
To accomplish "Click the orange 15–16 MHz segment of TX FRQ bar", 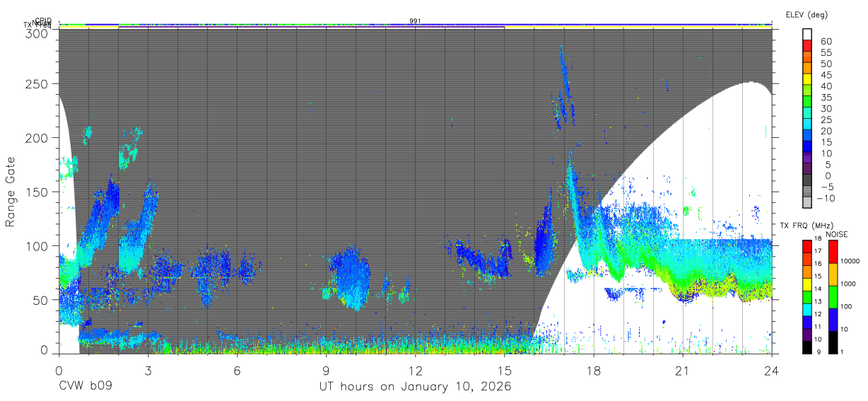I will tap(808, 272).
